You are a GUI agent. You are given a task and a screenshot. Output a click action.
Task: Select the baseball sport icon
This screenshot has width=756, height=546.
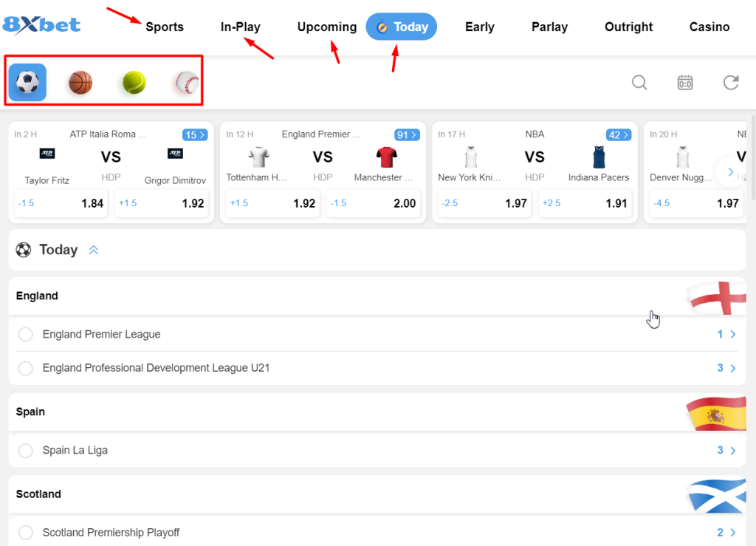tap(187, 82)
